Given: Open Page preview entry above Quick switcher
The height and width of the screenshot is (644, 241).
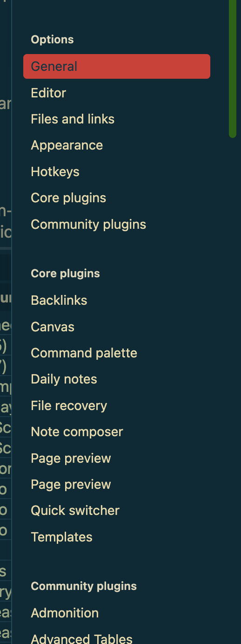Looking at the screenshot, I should tap(117, 484).
